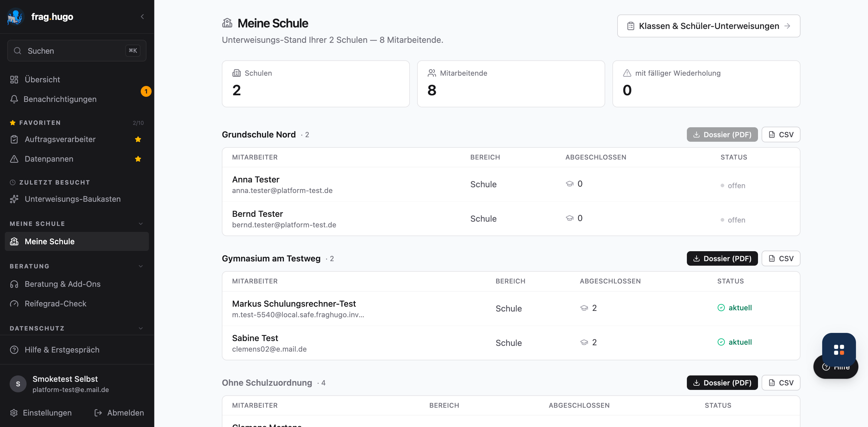Click the Smoketest Selbst avatar

[x=18, y=384]
